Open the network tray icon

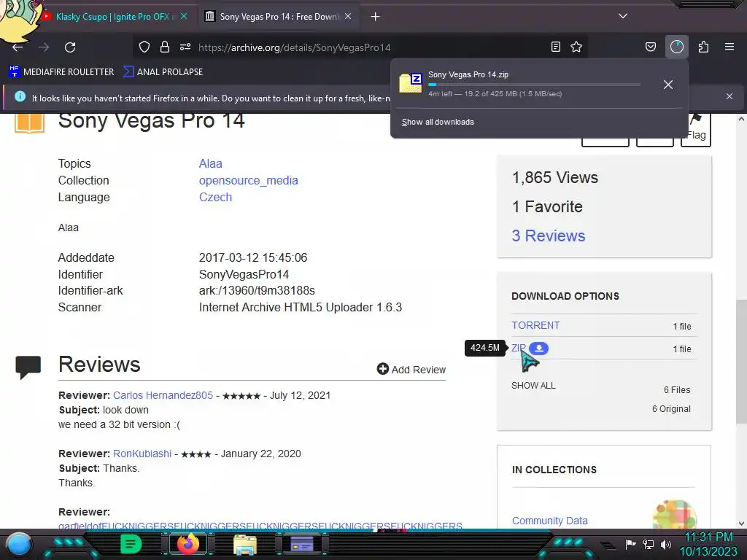[x=649, y=544]
